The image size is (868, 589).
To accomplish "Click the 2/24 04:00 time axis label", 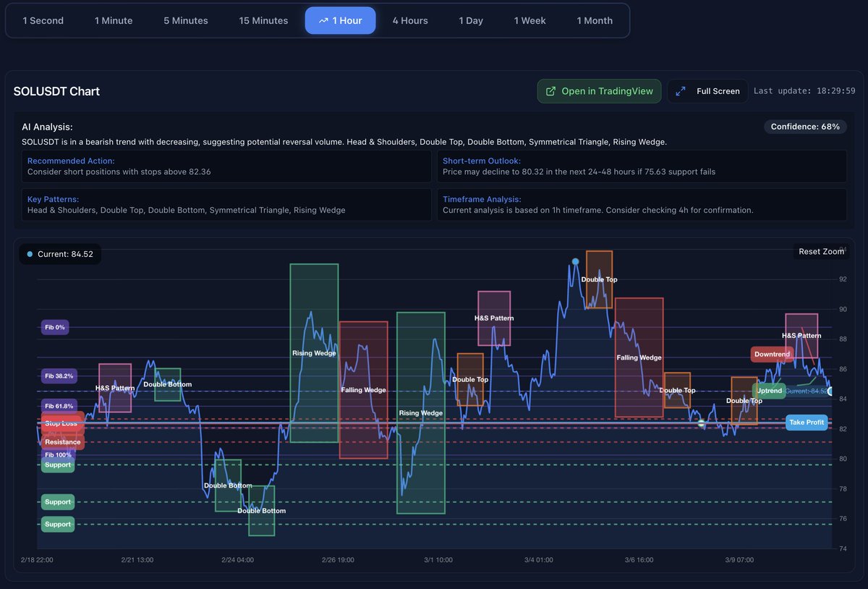I will 237,559.
